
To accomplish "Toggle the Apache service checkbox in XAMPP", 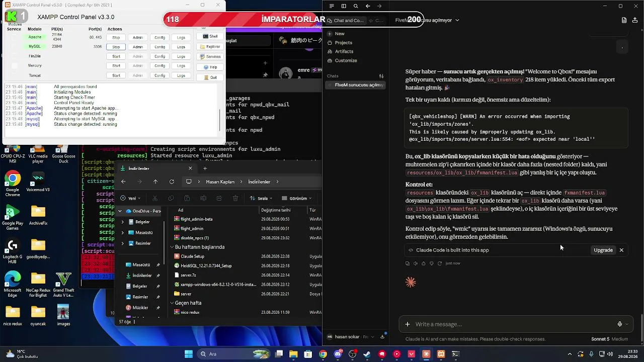I will tap(14, 37).
